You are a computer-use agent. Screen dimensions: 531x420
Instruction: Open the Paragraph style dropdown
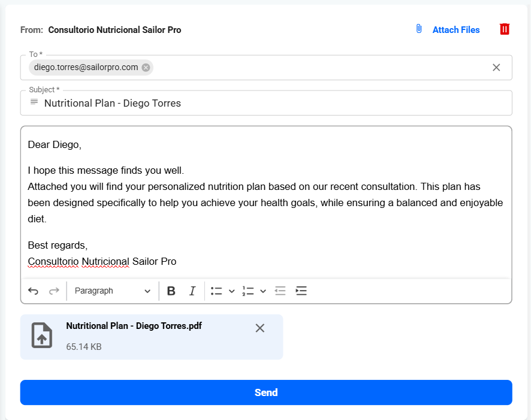(x=112, y=291)
